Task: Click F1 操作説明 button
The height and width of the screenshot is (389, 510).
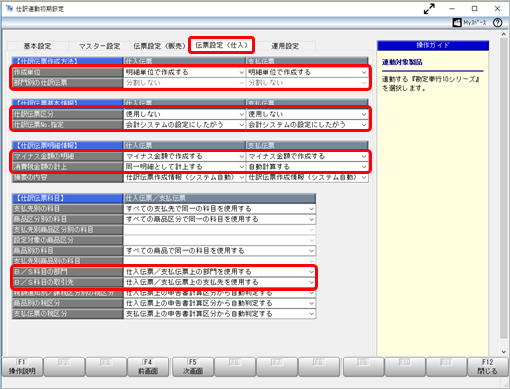Action: pyautogui.click(x=22, y=367)
